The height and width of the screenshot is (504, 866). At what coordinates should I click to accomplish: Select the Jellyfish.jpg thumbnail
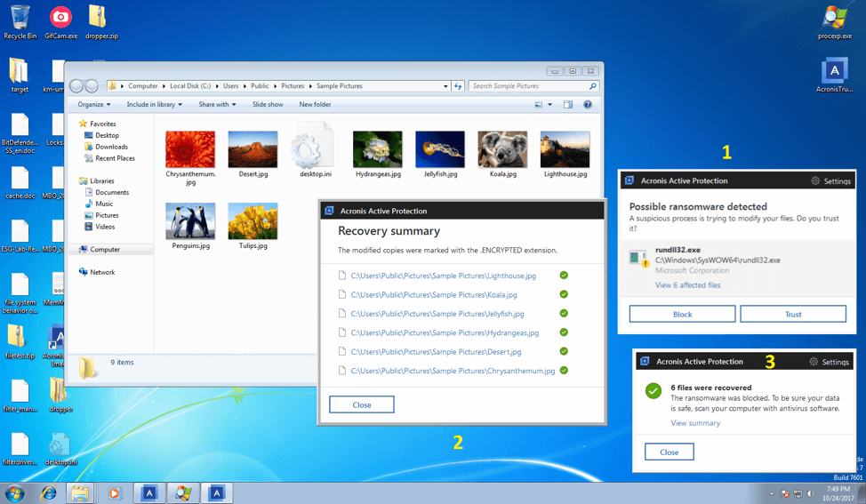coord(440,149)
